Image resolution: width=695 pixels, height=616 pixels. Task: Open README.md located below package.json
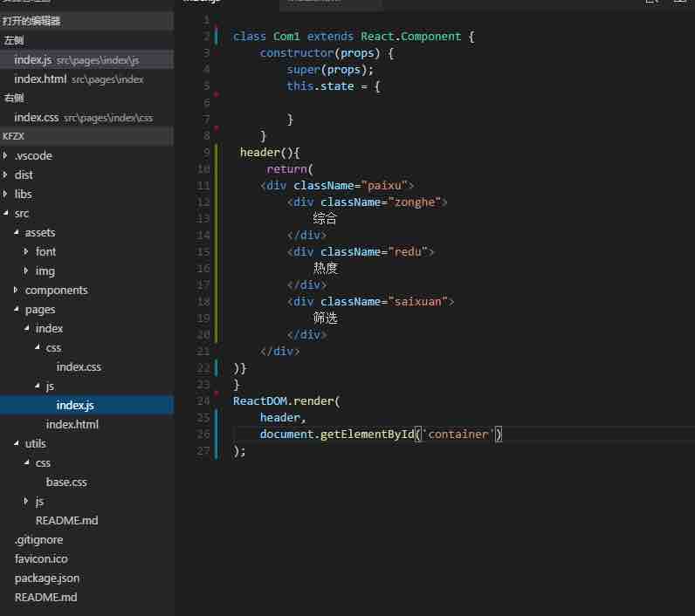pyautogui.click(x=45, y=598)
